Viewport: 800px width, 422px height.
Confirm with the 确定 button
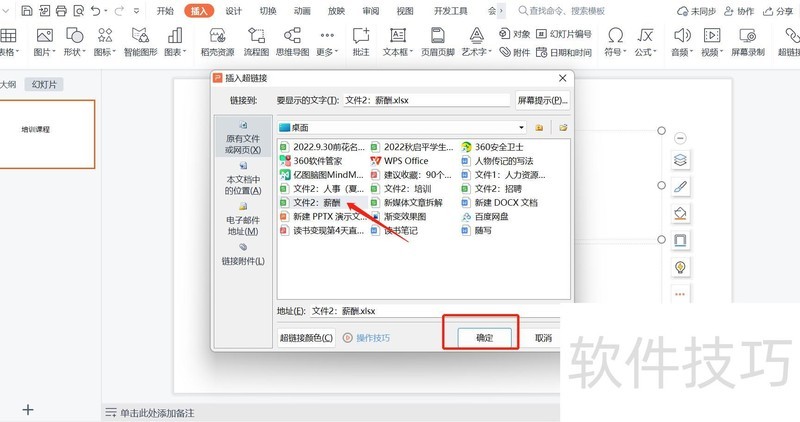tap(484, 338)
